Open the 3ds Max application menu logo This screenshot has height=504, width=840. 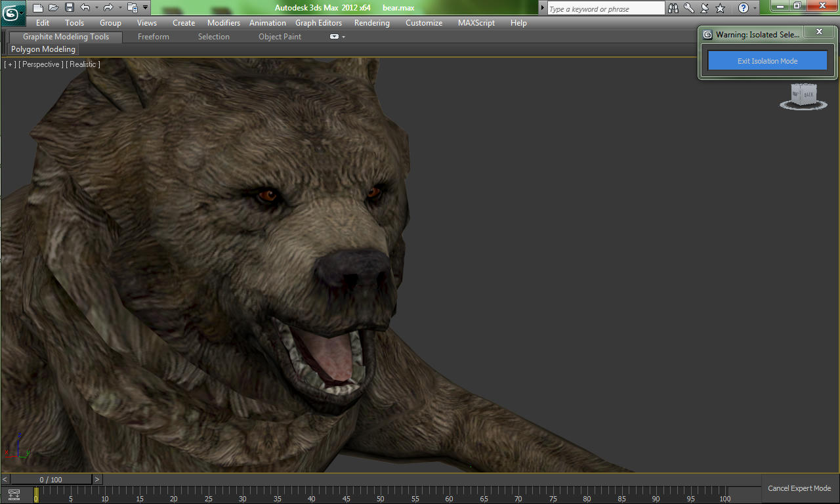[x=12, y=12]
